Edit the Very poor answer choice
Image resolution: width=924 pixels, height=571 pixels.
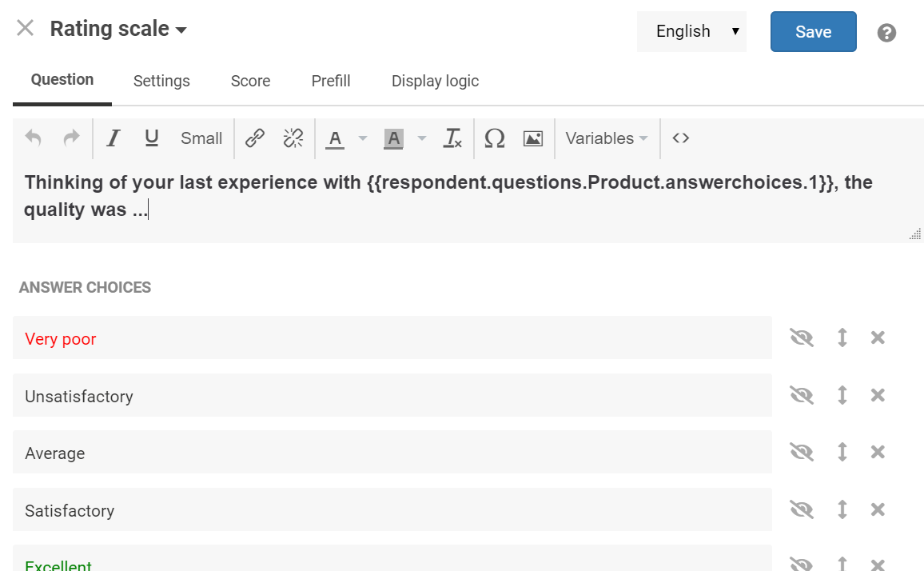(x=392, y=338)
